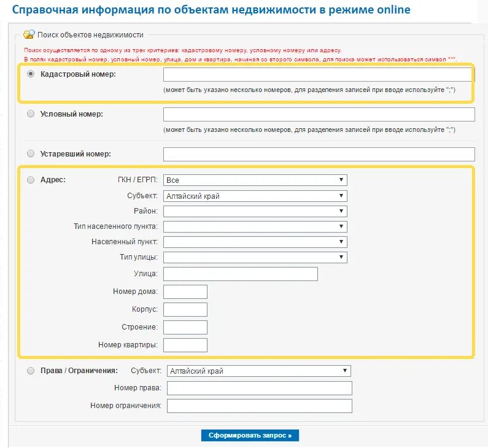Click the property search folder icon
Image resolution: width=488 pixels, height=448 pixels.
click(29, 34)
